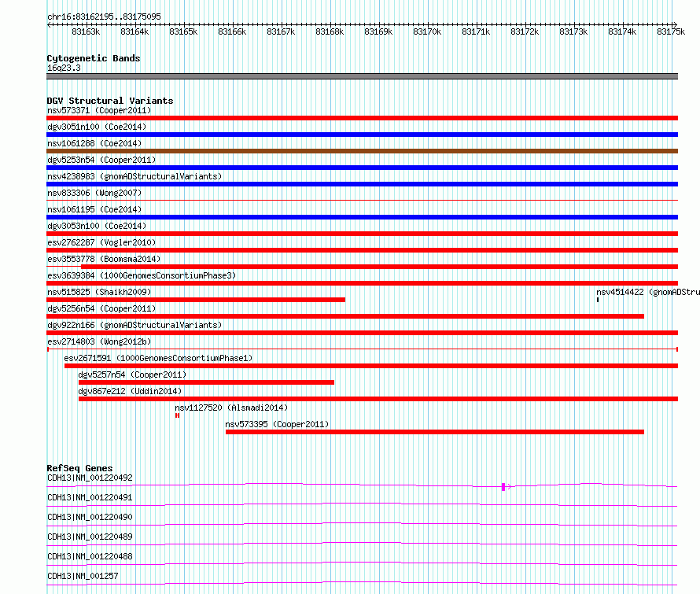Click the 83166k ruler position label
Screen dimensions: 700x594
click(232, 31)
